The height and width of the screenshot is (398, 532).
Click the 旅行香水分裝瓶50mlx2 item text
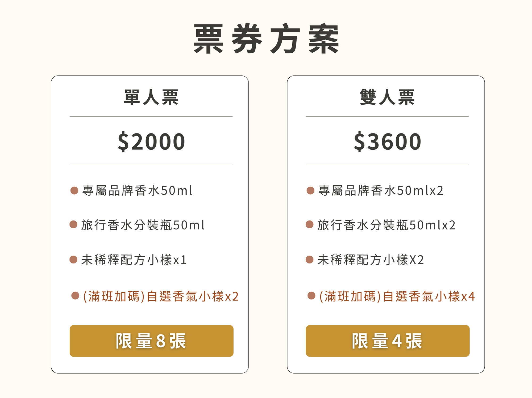click(x=386, y=225)
